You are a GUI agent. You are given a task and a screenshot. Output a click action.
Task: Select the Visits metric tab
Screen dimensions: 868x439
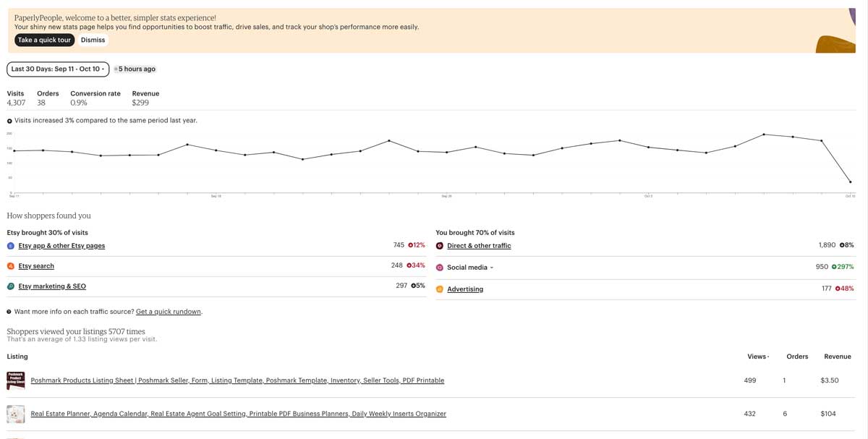pyautogui.click(x=16, y=98)
